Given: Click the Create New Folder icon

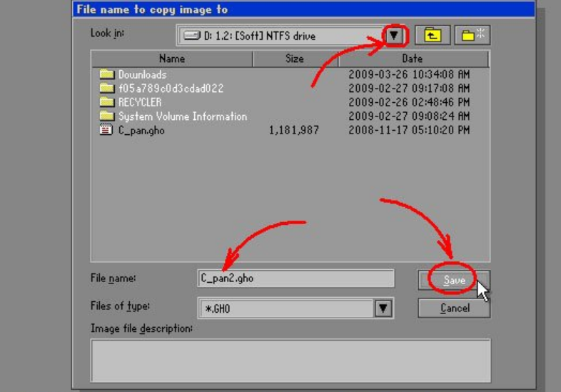Looking at the screenshot, I should pos(473,35).
